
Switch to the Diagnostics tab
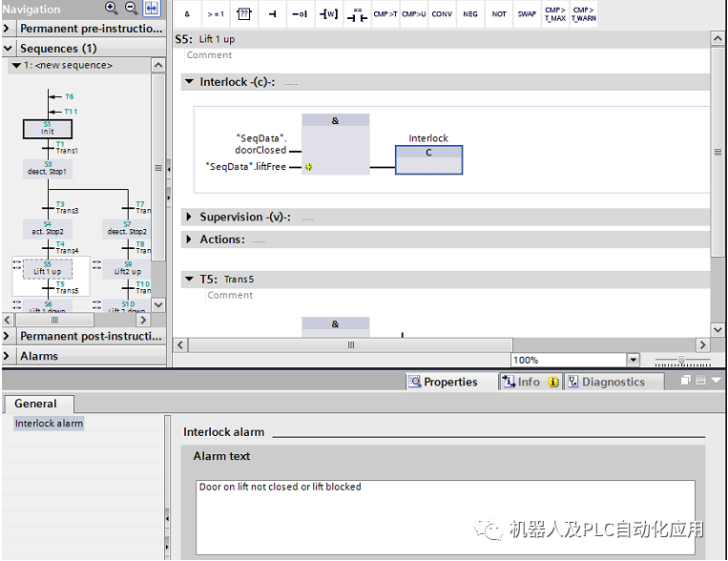614,382
